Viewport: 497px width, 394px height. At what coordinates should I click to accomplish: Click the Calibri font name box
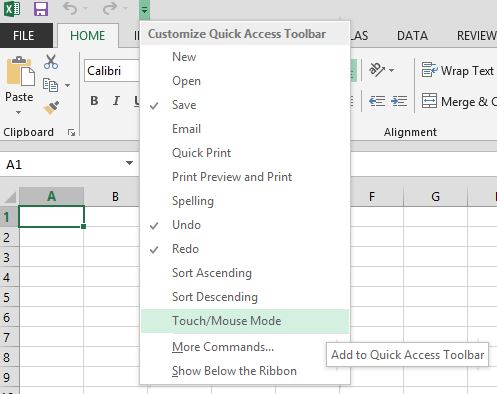[x=112, y=71]
